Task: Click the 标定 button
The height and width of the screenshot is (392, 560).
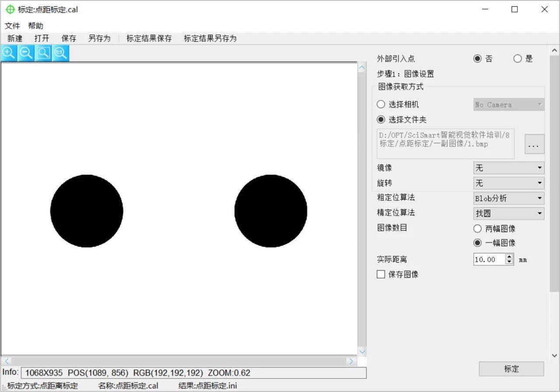Action: pyautogui.click(x=511, y=369)
